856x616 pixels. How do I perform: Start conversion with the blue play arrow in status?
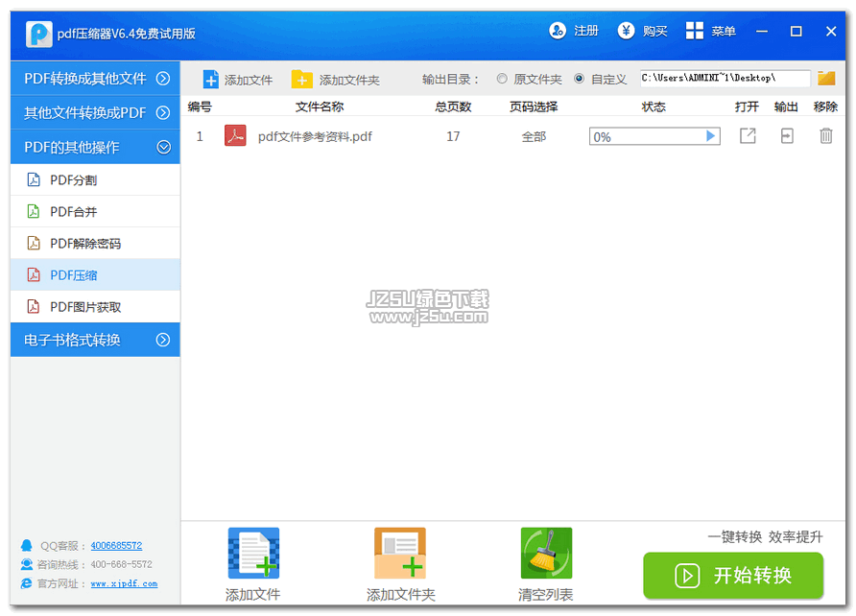710,136
